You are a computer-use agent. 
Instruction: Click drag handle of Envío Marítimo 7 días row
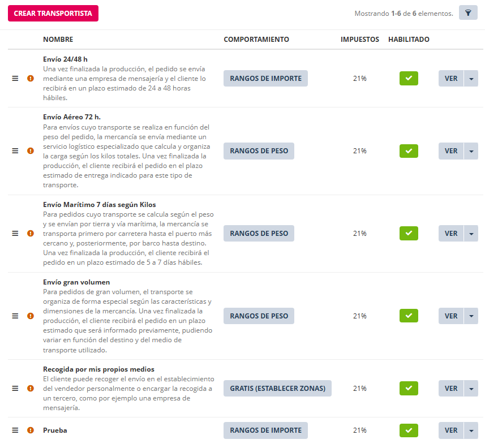click(15, 234)
